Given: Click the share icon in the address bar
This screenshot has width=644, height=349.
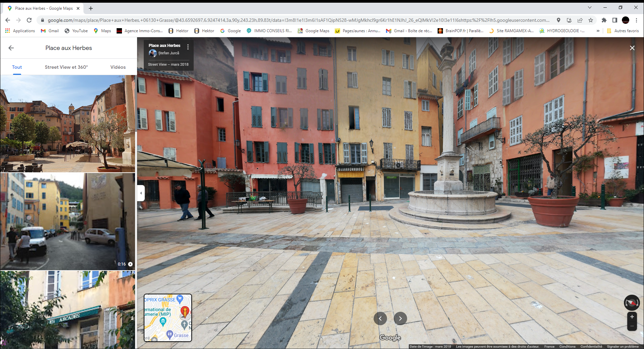Looking at the screenshot, I should click(x=580, y=20).
